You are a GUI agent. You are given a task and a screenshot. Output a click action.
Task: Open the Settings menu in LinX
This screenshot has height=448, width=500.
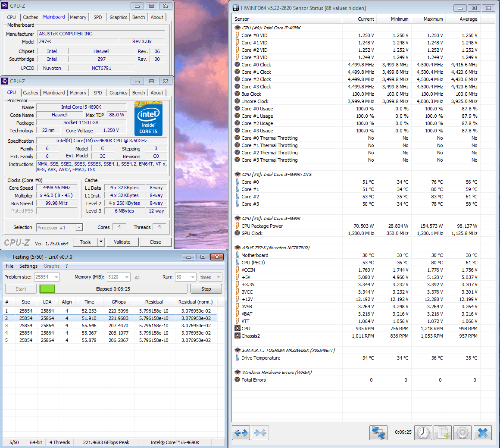coord(28,266)
